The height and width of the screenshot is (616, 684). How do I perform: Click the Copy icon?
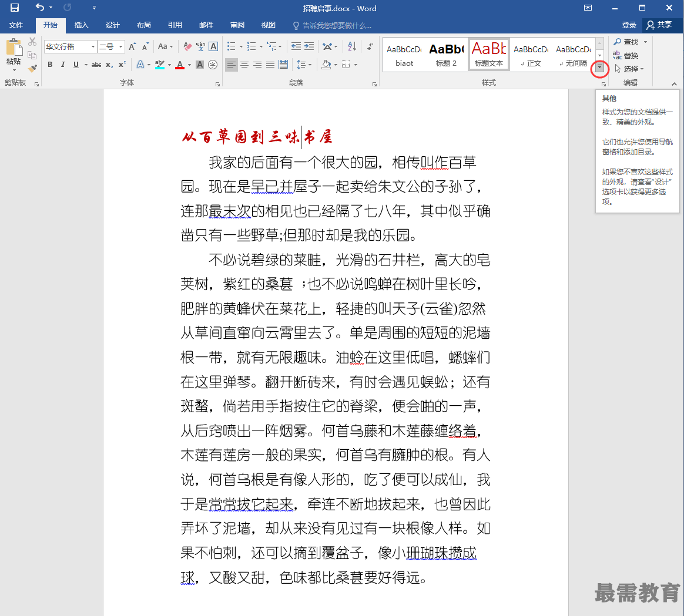[32, 55]
